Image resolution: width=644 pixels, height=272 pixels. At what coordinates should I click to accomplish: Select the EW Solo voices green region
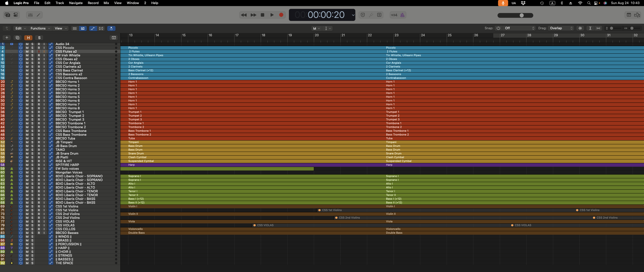[x=217, y=169]
